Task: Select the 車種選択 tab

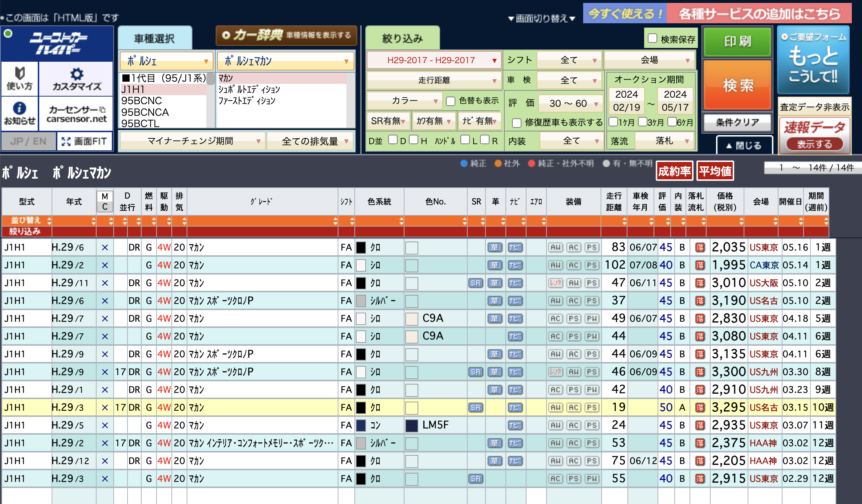Action: [155, 38]
